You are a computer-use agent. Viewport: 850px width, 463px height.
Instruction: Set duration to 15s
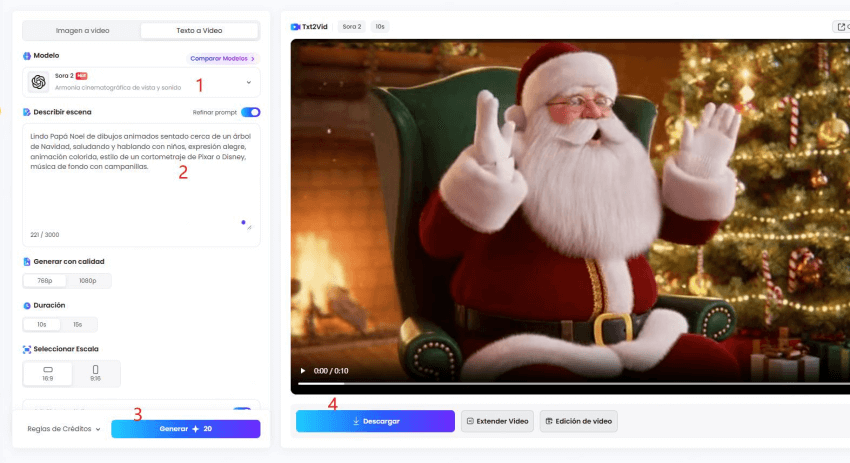(78, 325)
